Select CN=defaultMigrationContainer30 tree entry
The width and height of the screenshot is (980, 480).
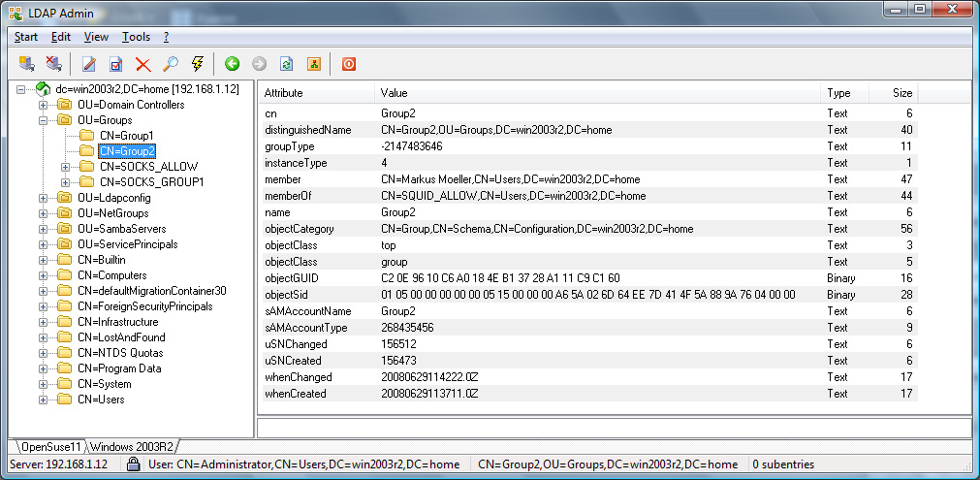(x=152, y=291)
